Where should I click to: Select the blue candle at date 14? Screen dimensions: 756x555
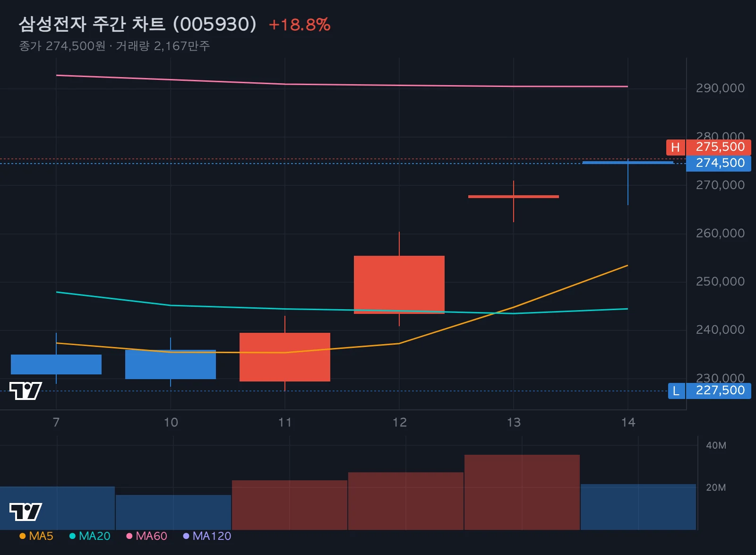(628, 163)
